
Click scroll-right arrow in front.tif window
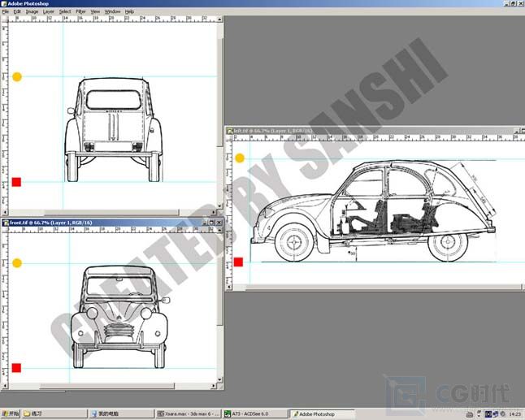click(x=214, y=386)
